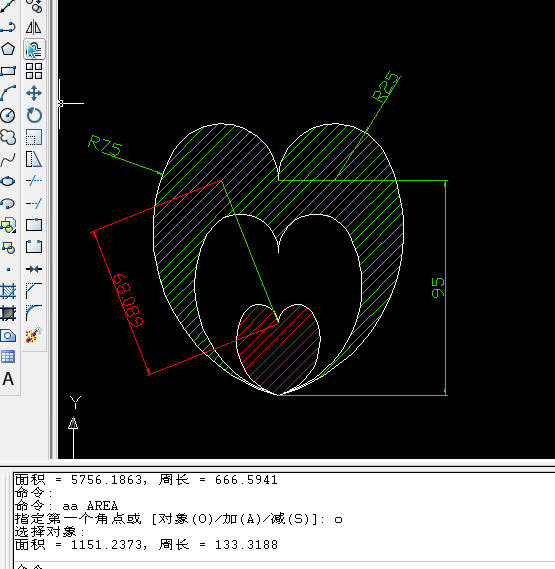Viewport: 555px width, 569px height.
Task: Select the Scale modify tool
Action: (x=34, y=137)
